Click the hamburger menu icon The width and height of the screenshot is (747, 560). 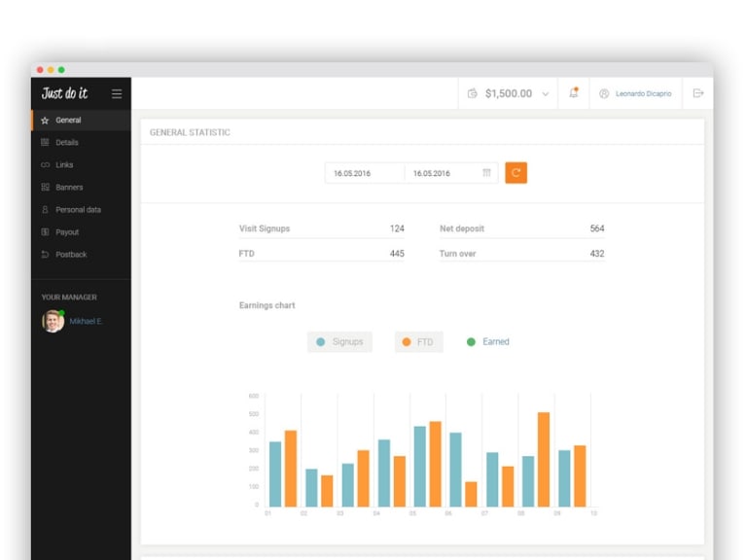click(117, 94)
